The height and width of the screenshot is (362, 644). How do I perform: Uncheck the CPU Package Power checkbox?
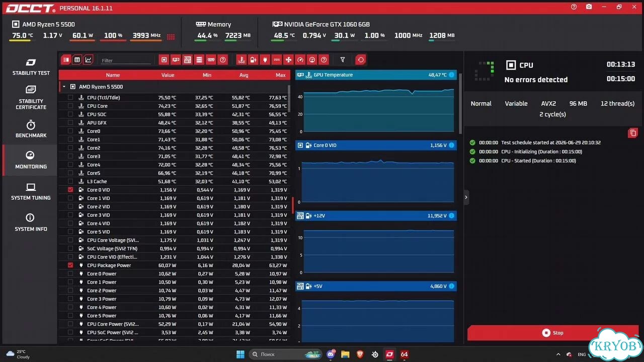coord(70,265)
